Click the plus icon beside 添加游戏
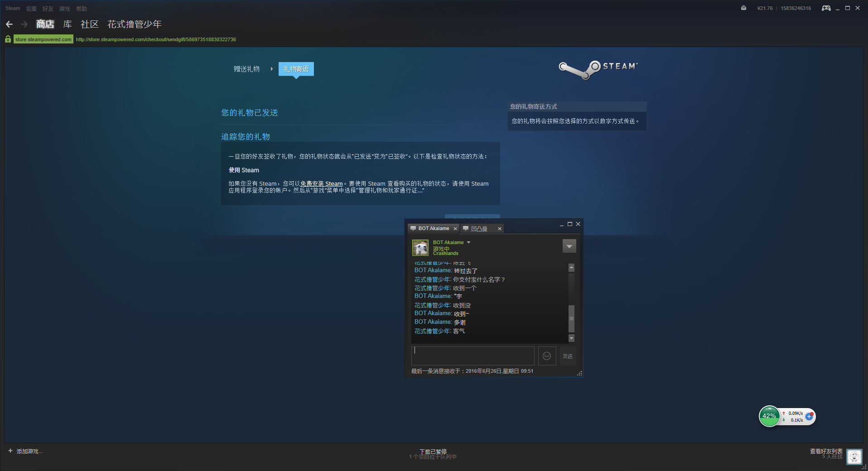 point(10,451)
